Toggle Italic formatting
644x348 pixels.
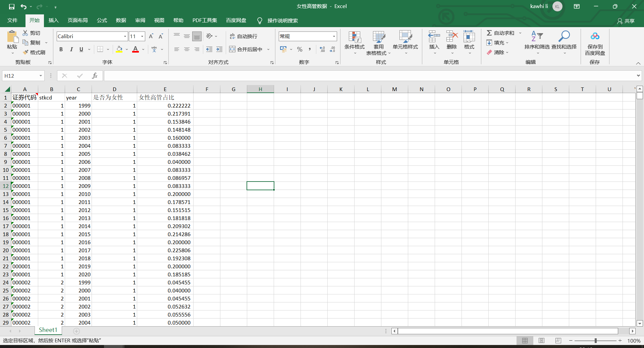[71, 49]
